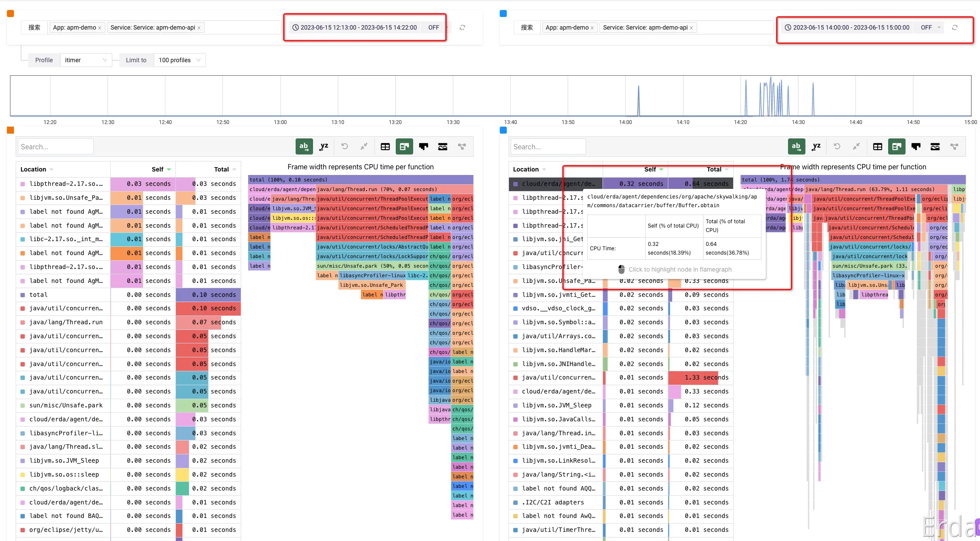Click the refresh icon beside the left time range

[462, 27]
